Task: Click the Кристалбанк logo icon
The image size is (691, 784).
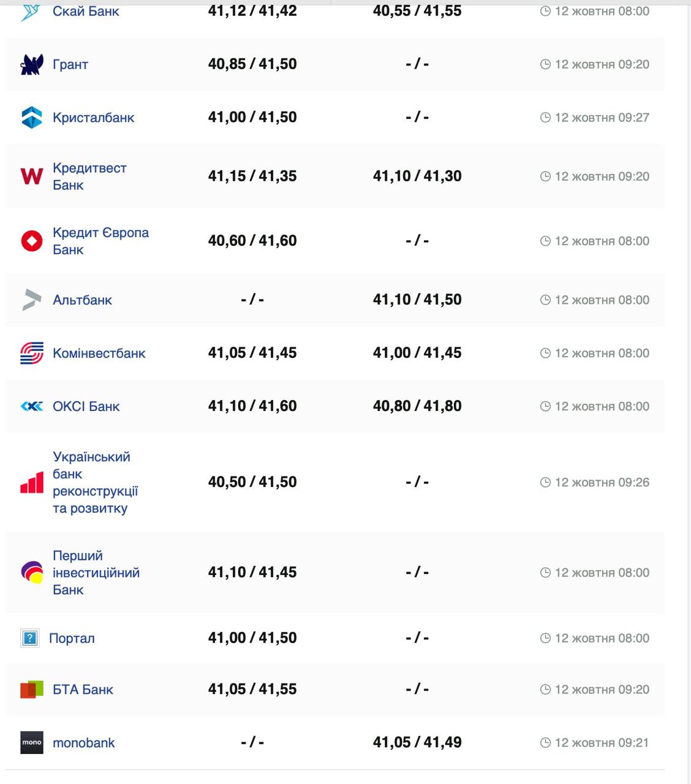Action: pos(32,118)
